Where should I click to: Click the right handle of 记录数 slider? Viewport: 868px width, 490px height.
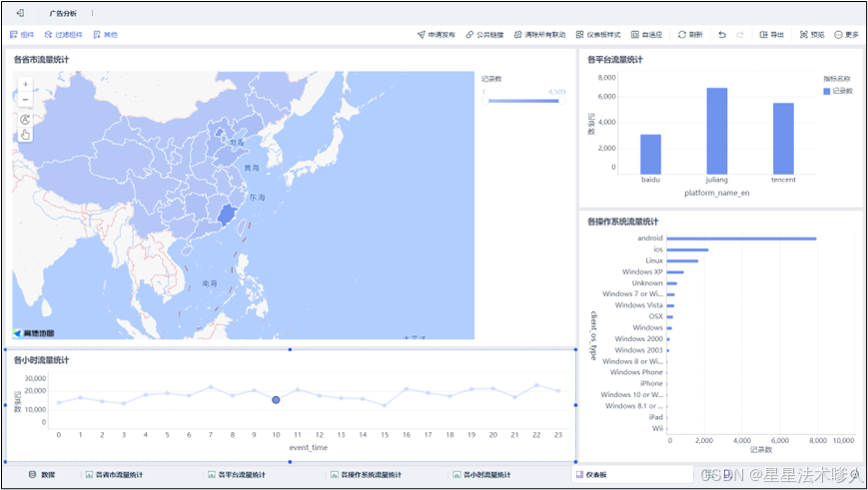[x=562, y=101]
